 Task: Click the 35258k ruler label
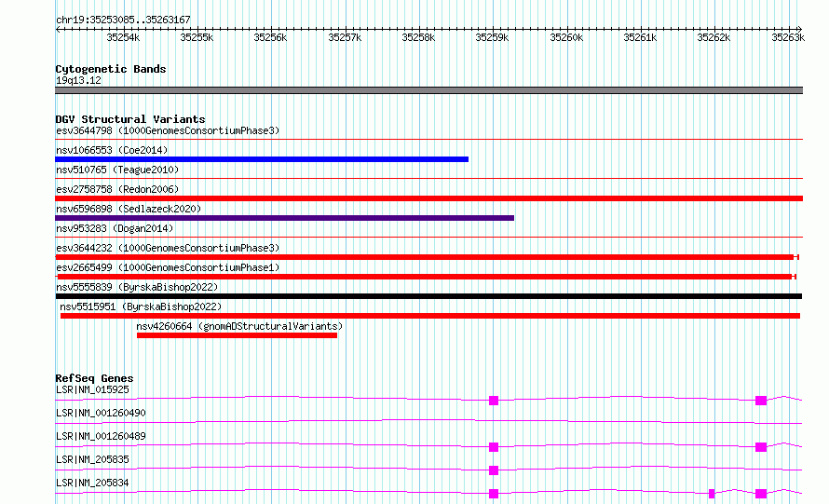click(418, 37)
